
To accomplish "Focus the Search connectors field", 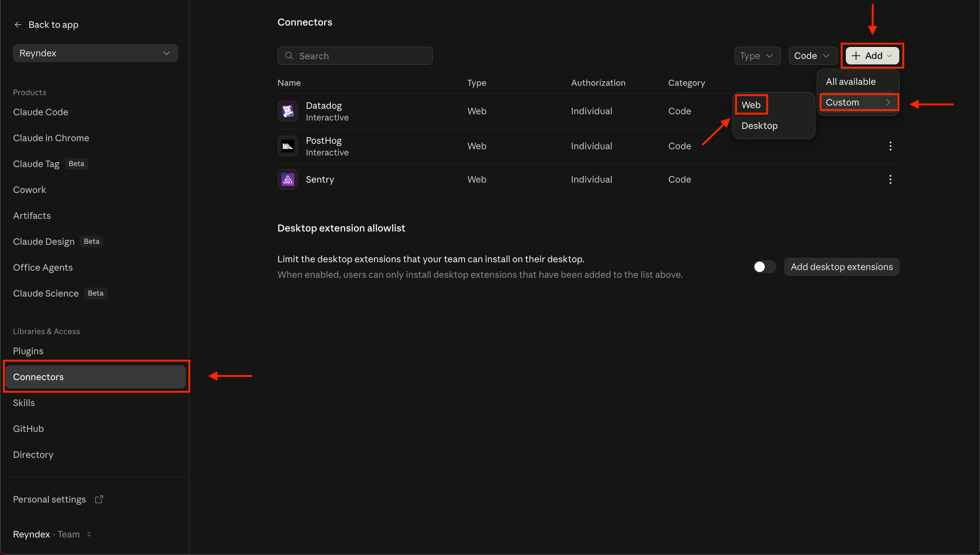I will 355,56.
